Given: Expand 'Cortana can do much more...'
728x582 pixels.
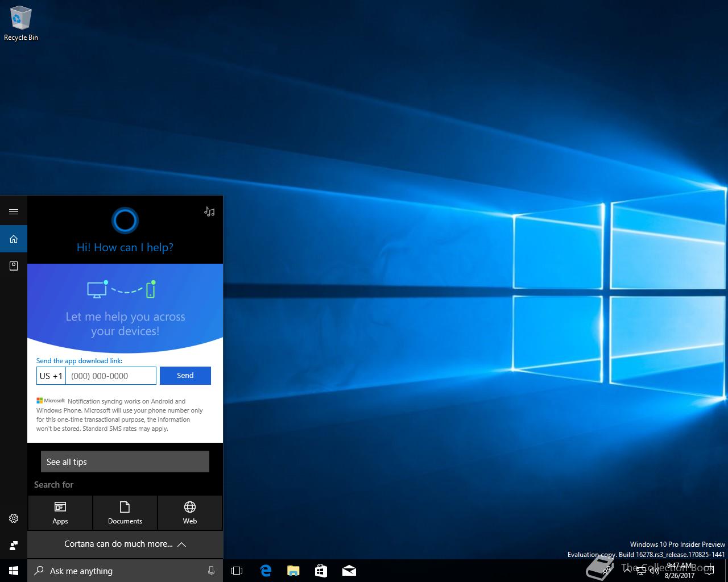Looking at the screenshot, I should coord(125,544).
